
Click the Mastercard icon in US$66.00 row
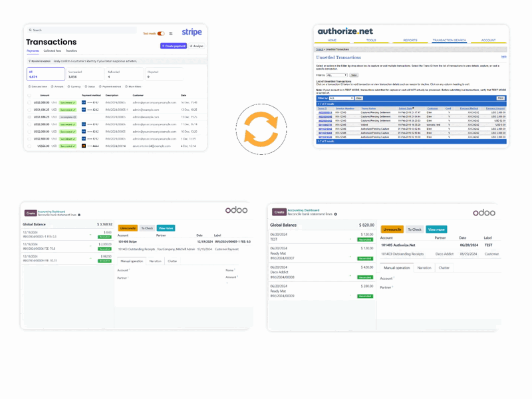tap(84, 146)
